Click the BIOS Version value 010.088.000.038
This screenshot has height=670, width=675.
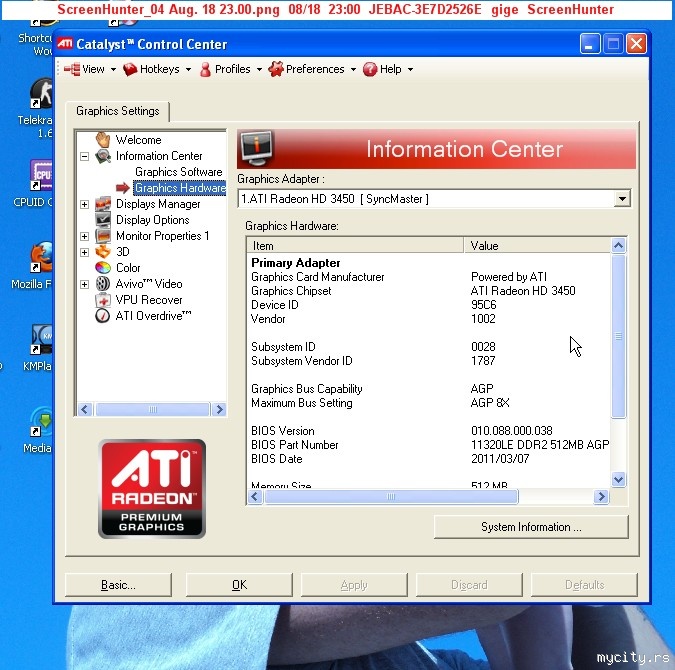click(x=511, y=431)
